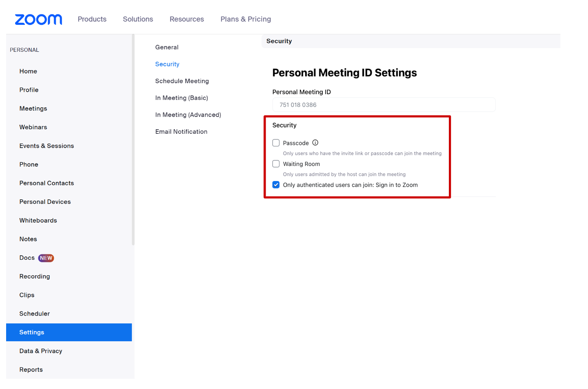The image size is (588, 389).
Task: Click the PERSONAL sidebar section label
Action: pos(24,50)
